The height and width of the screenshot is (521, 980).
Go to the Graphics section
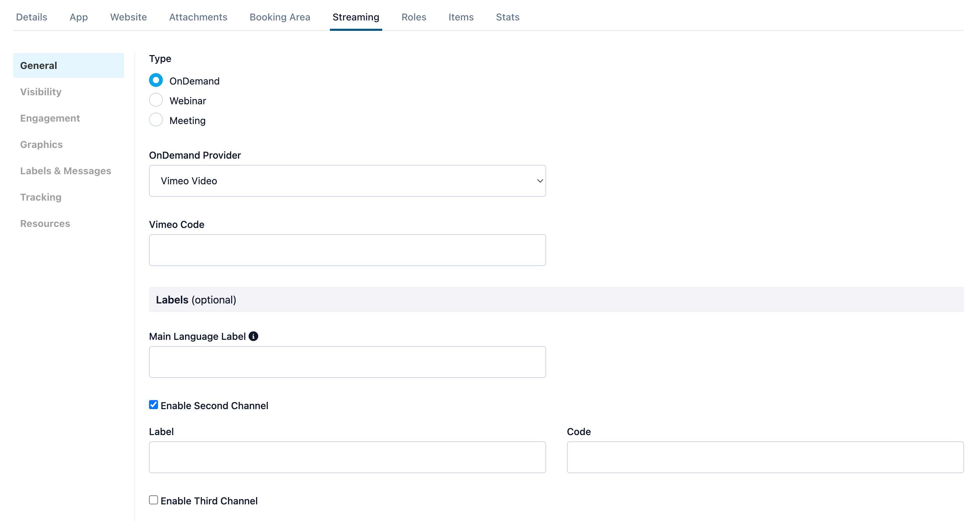[42, 144]
